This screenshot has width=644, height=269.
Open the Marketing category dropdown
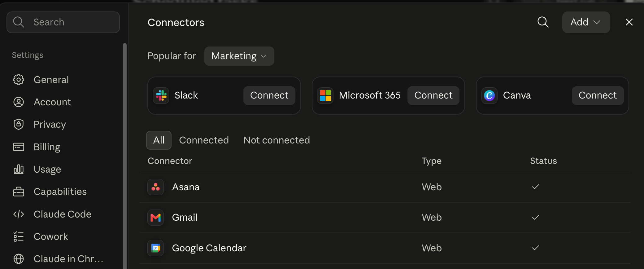[239, 56]
